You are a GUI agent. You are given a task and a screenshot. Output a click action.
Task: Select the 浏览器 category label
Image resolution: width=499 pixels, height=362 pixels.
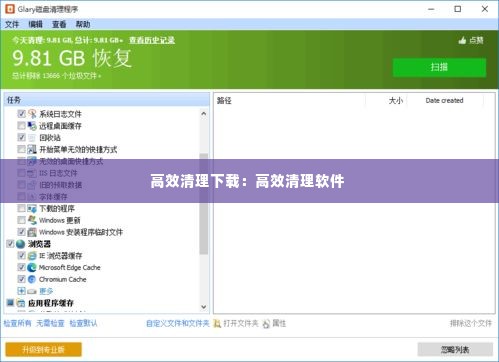[39, 244]
